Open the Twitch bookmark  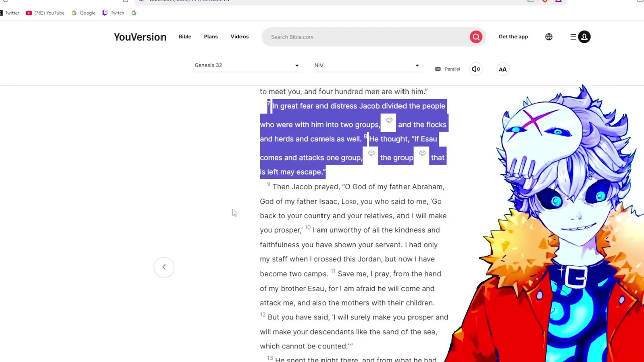tap(113, 13)
